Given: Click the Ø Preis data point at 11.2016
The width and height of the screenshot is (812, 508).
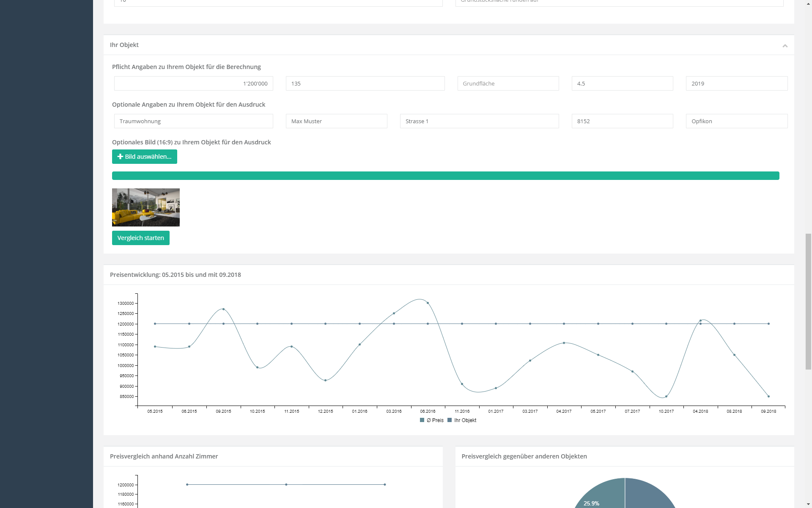Looking at the screenshot, I should click(462, 384).
